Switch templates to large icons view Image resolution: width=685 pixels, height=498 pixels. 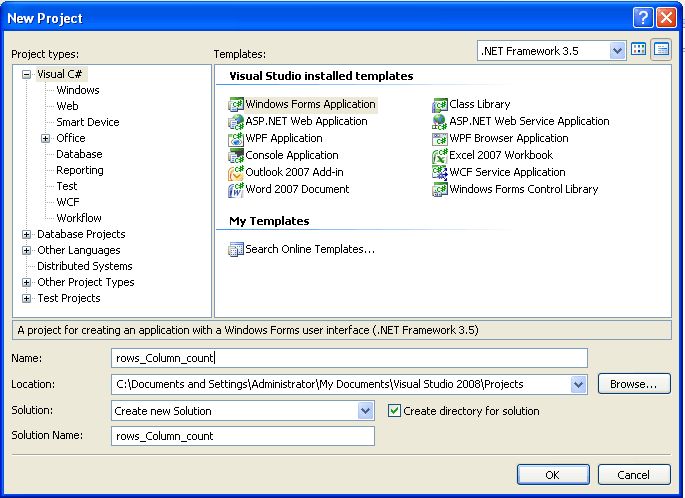click(x=639, y=49)
